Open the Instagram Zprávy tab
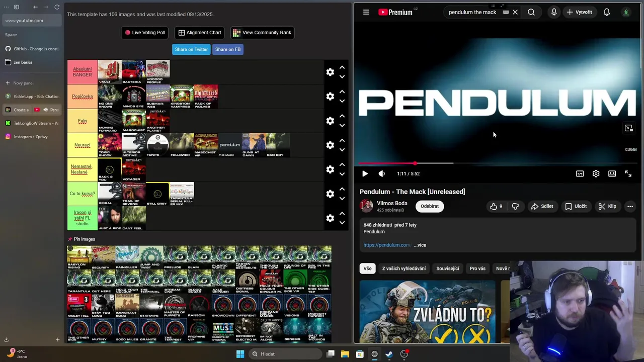644x362 pixels. [32, 137]
